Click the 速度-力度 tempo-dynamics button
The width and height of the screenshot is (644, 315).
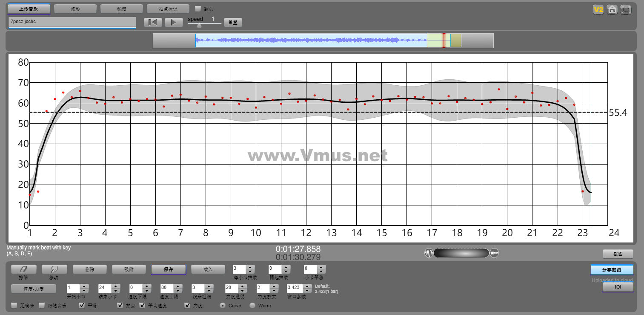click(33, 289)
